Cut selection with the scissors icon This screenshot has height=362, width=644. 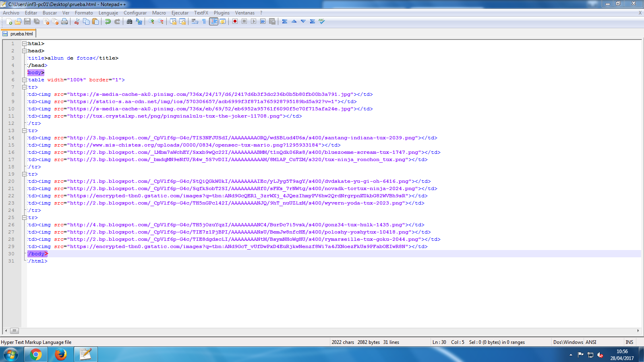click(77, 21)
